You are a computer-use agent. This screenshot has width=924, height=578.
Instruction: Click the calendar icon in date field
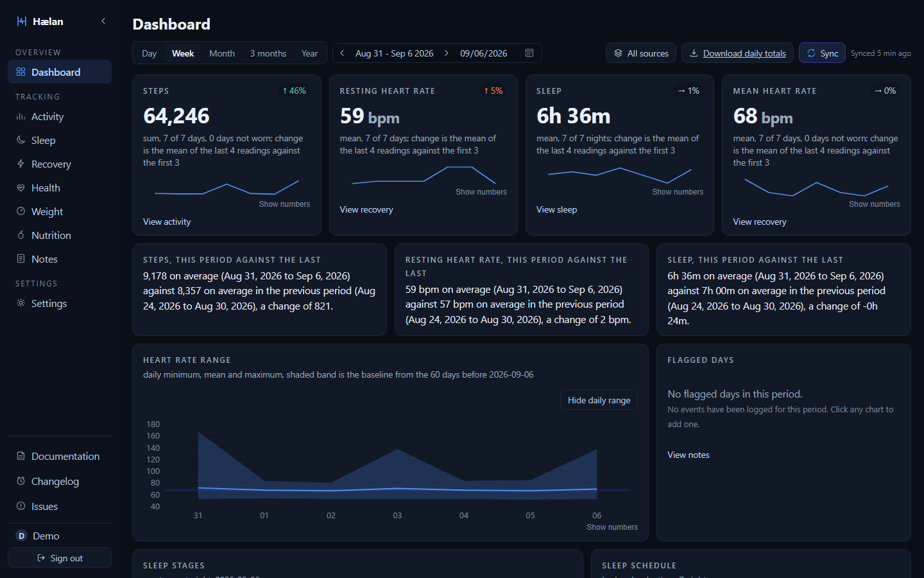click(529, 53)
